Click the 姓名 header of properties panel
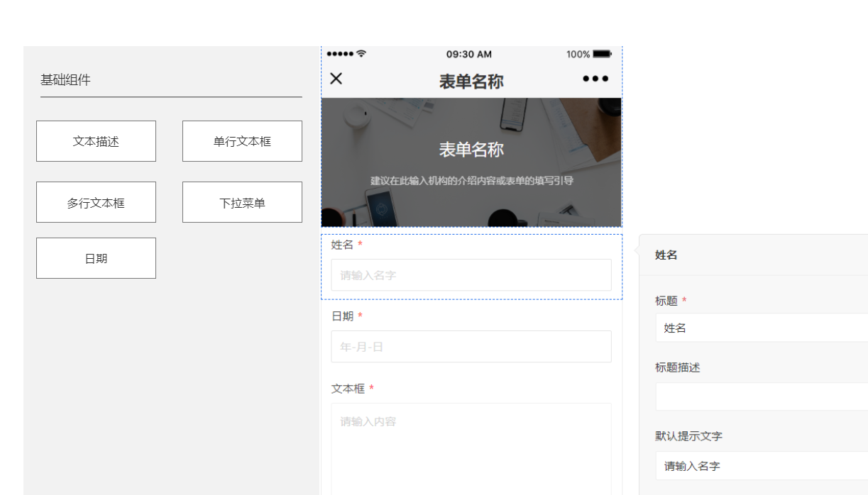The width and height of the screenshot is (868, 495). [666, 255]
